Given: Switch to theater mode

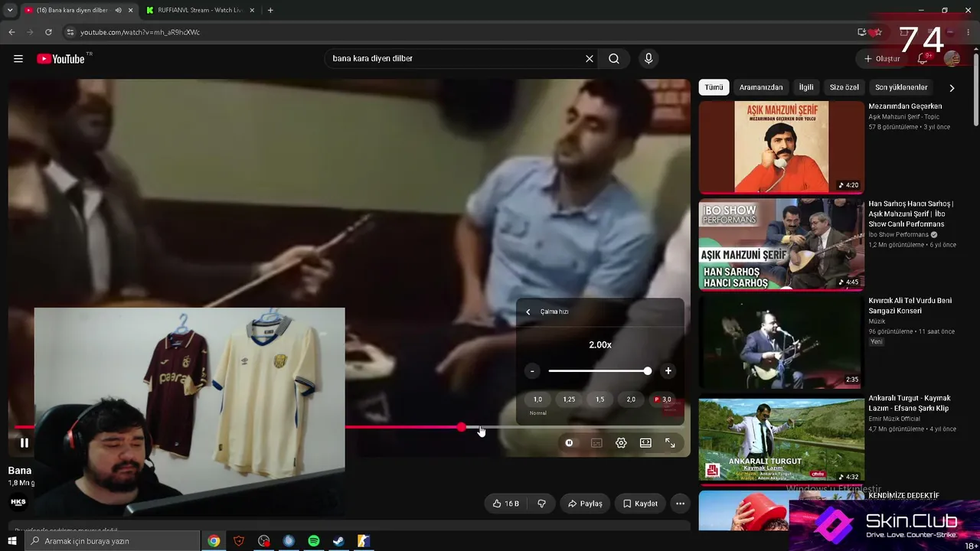Looking at the screenshot, I should point(645,442).
